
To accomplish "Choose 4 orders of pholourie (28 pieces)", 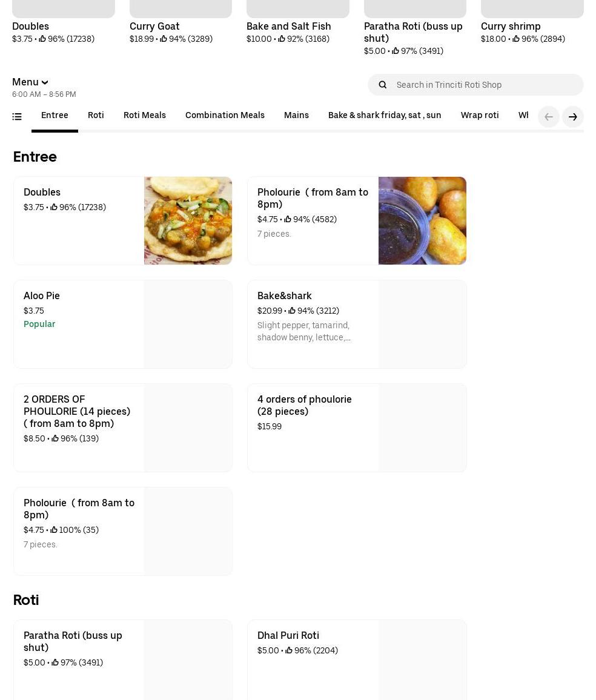I will [357, 428].
